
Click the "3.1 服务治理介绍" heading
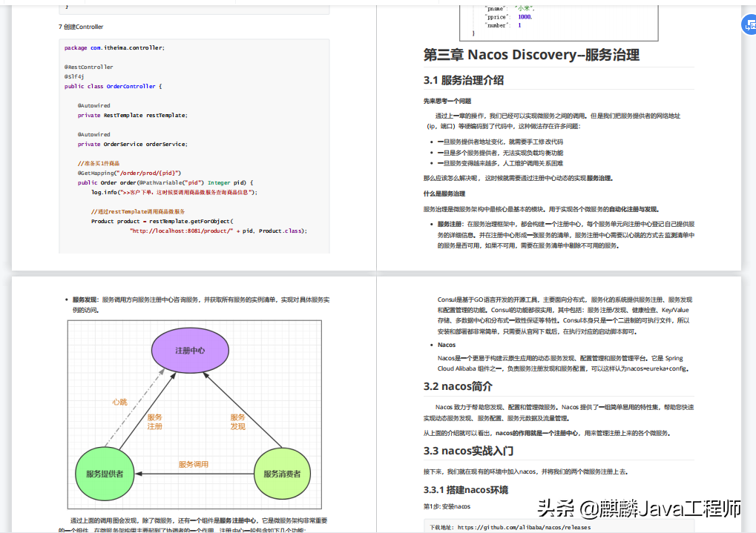click(464, 81)
